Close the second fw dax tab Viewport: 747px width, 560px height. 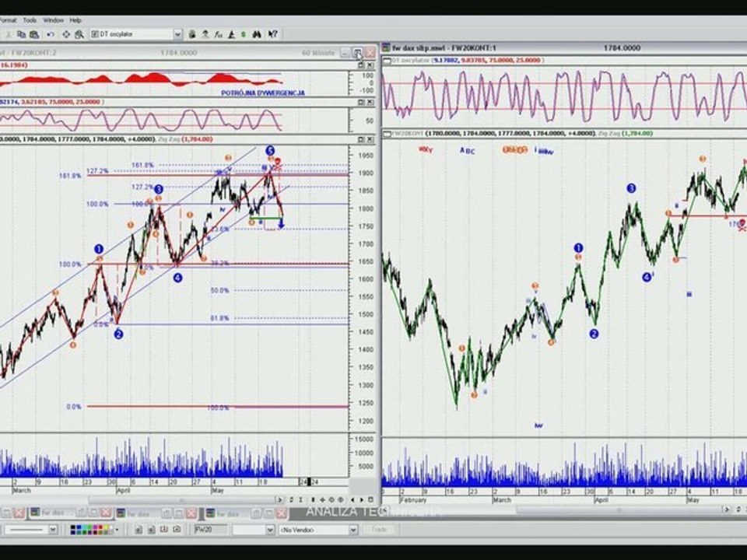pos(106,513)
